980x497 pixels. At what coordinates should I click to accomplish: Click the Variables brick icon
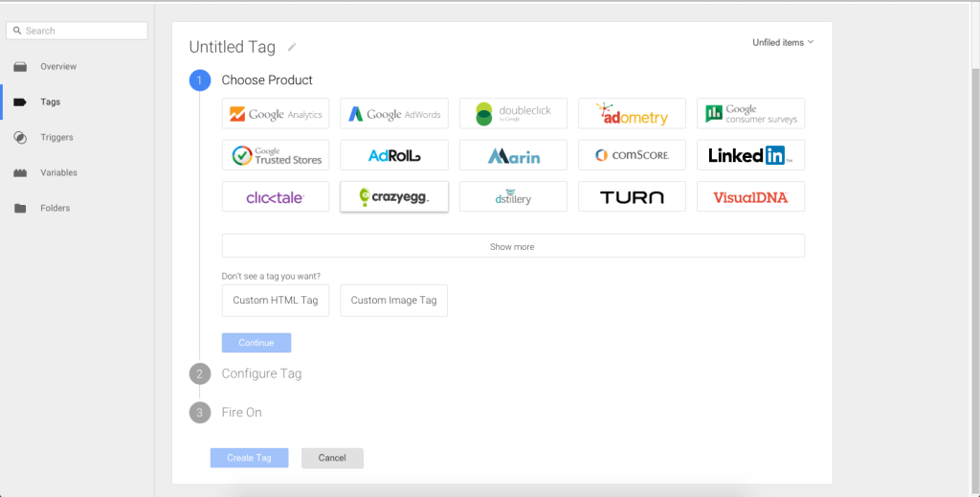(x=20, y=173)
